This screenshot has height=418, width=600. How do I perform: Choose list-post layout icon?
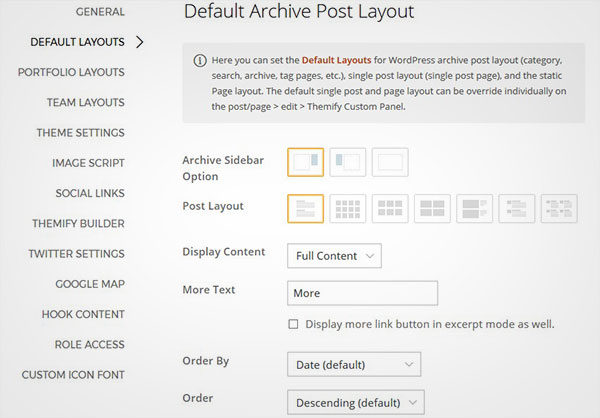[x=305, y=209]
